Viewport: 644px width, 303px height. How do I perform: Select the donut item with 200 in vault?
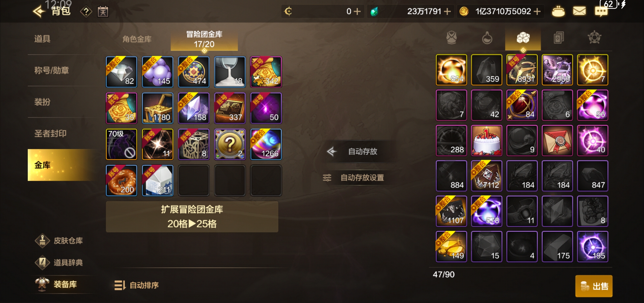pos(122,181)
